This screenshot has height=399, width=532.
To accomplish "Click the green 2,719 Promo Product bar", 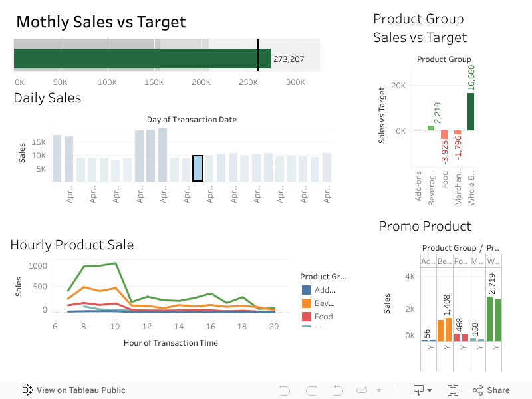I will pos(489,319).
